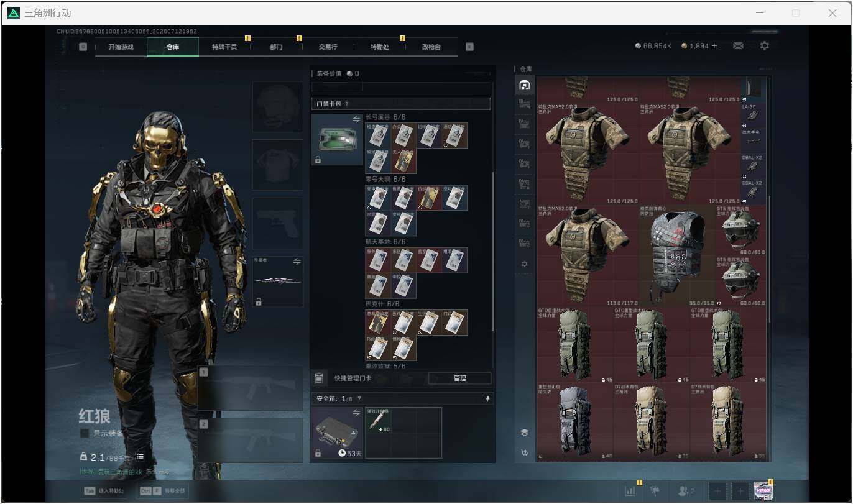This screenshot has height=504, width=853.
Task: Pin the 安全箱 panel
Action: pos(488,399)
